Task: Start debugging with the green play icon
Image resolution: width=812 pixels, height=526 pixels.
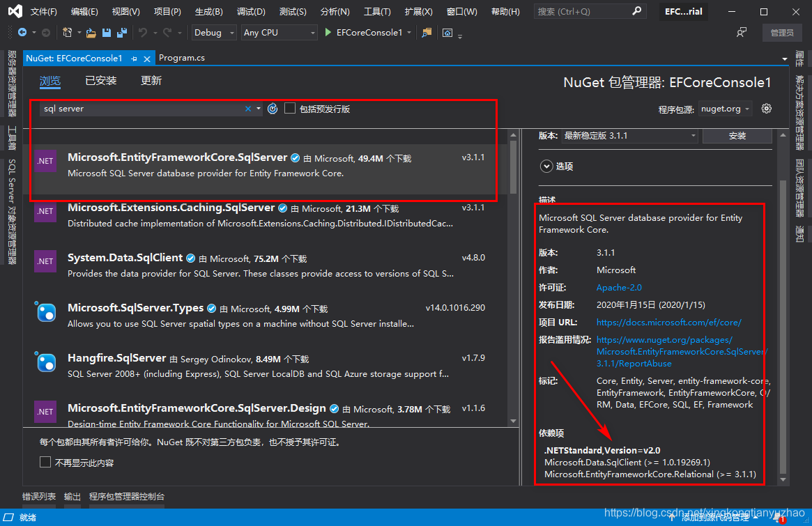Action: 328,32
